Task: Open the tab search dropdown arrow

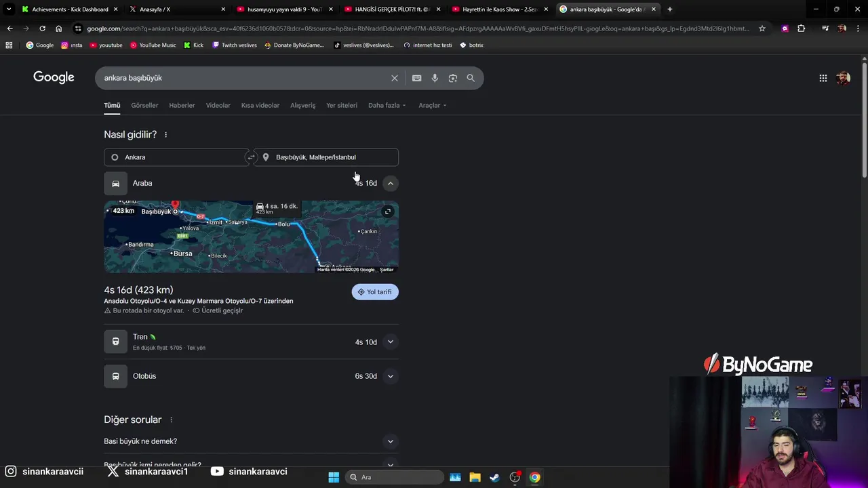Action: point(8,9)
